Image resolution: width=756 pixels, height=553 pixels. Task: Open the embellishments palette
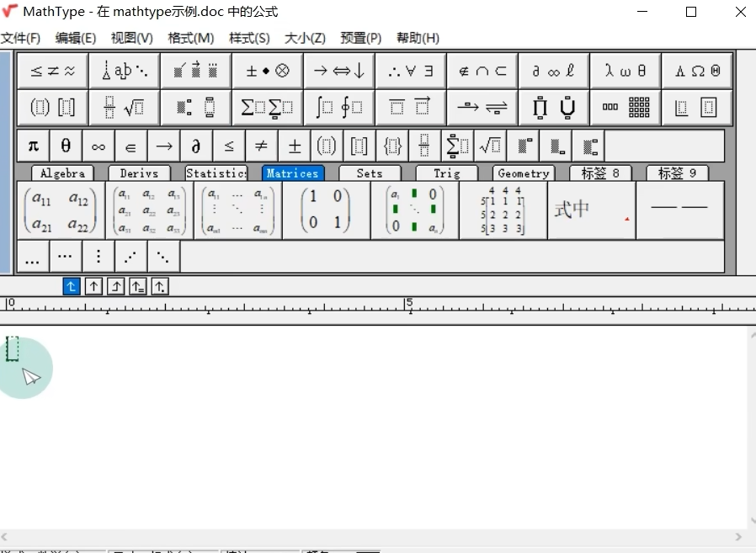pyautogui.click(x=196, y=72)
